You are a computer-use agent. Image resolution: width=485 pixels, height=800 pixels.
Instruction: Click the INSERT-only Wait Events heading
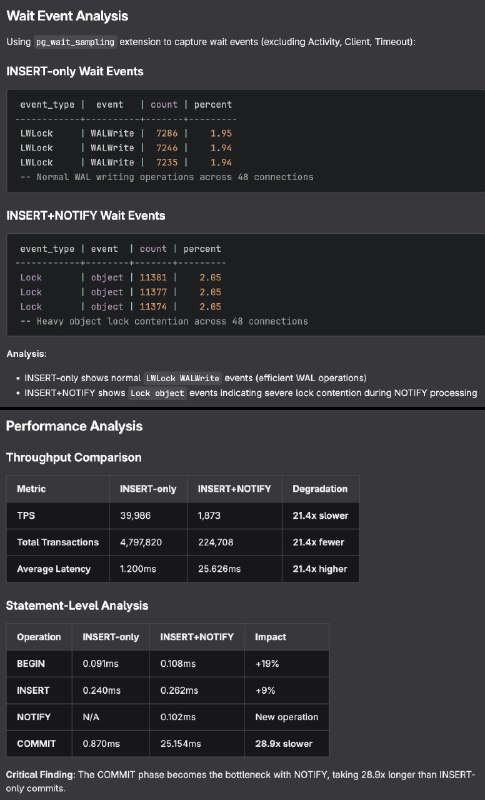coord(74,71)
